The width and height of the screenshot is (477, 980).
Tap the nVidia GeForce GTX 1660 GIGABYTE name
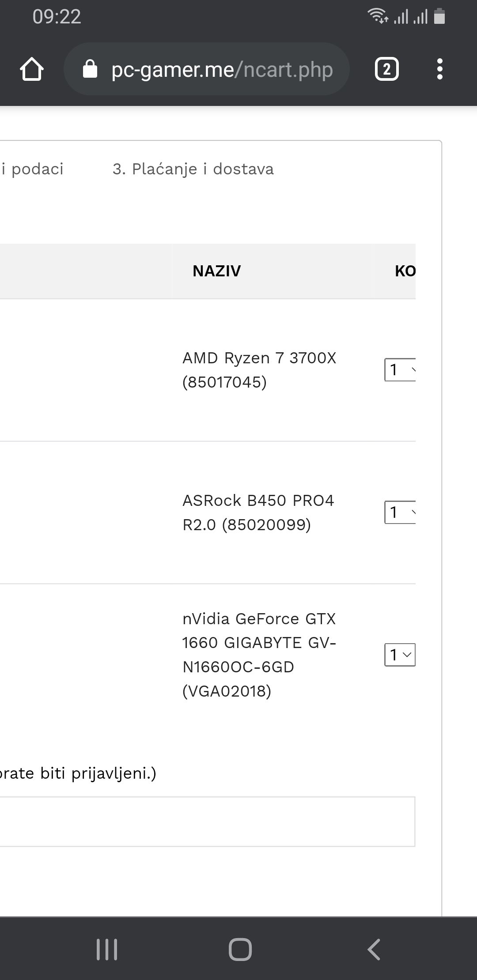point(260,655)
